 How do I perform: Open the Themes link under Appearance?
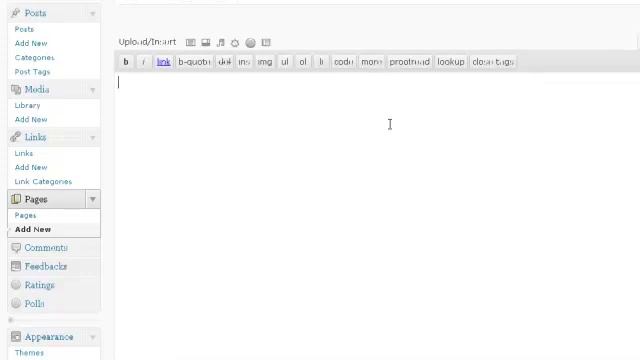coord(29,353)
